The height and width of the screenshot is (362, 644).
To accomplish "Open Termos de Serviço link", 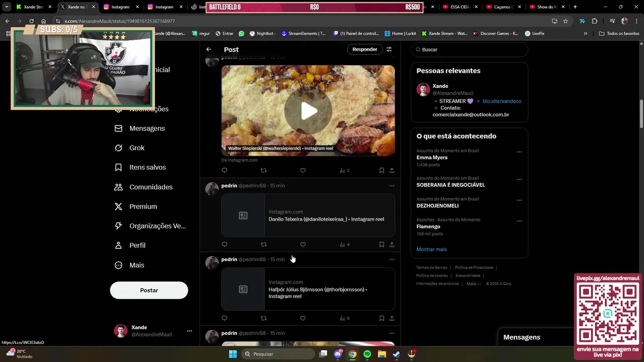I will (x=432, y=267).
